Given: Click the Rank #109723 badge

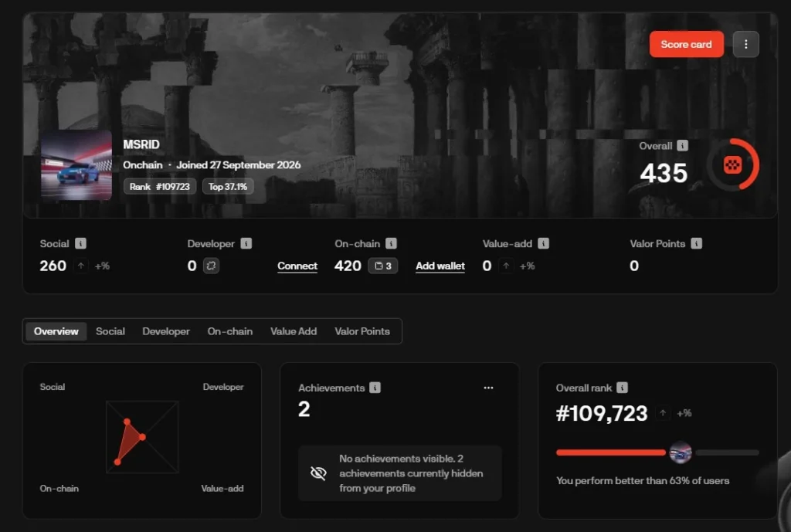Looking at the screenshot, I should point(159,187).
